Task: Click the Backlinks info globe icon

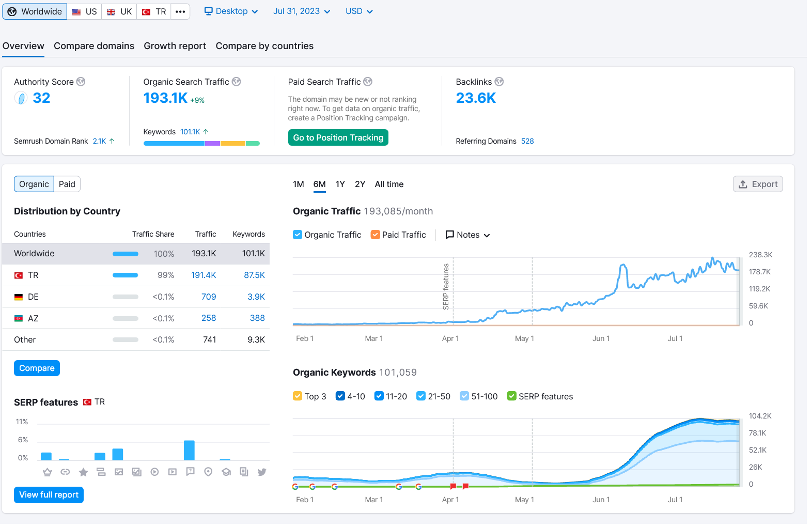Action: (499, 82)
